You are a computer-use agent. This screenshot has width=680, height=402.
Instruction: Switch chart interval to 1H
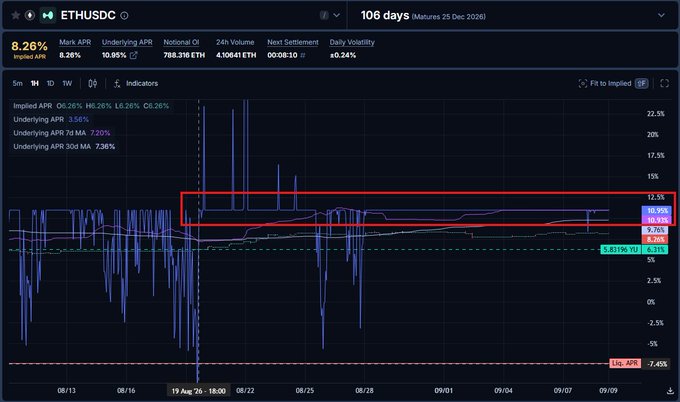click(x=34, y=83)
